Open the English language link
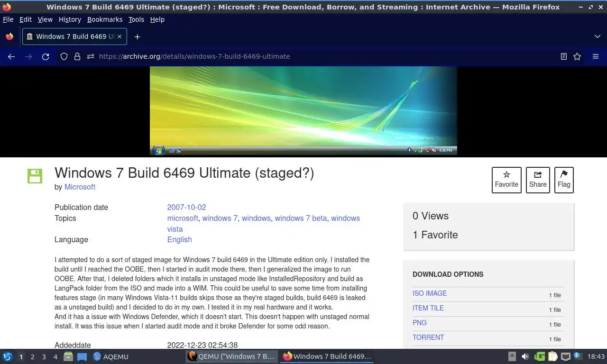 tap(179, 239)
